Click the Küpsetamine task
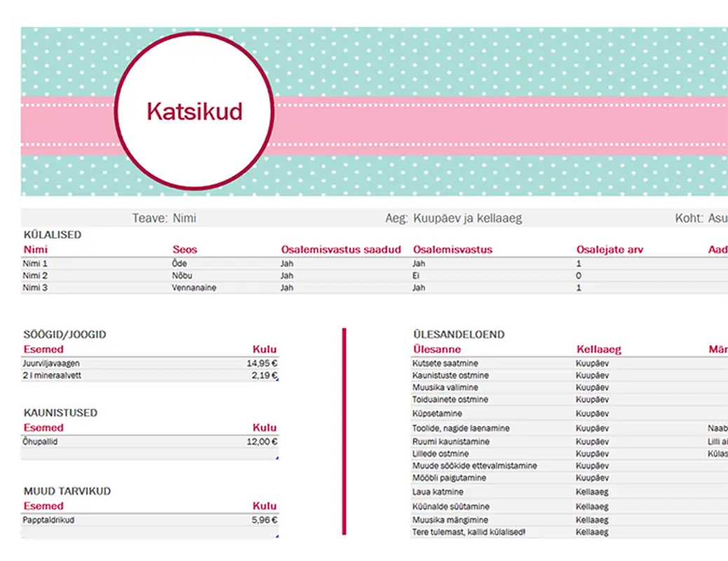 437,413
